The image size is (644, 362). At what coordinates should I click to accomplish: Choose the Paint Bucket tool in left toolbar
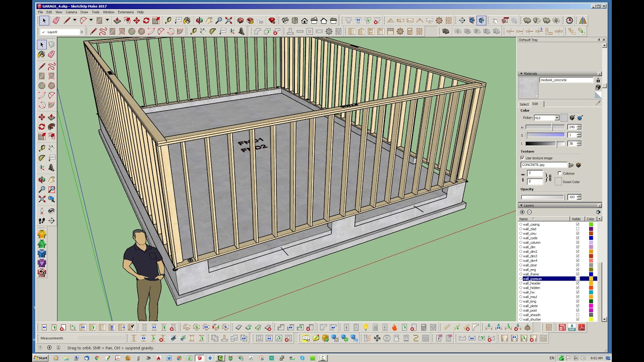[42, 54]
